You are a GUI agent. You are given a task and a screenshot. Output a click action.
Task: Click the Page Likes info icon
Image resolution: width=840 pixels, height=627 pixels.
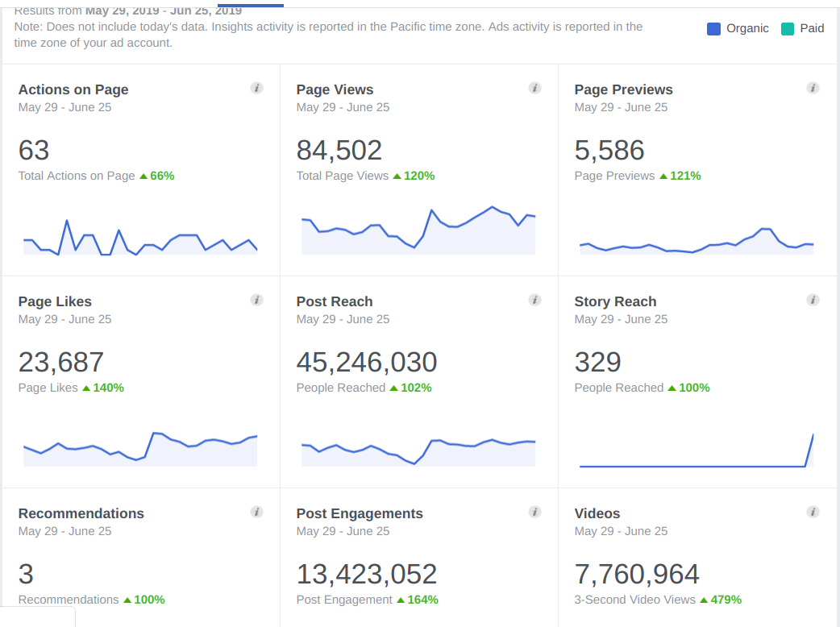(256, 300)
